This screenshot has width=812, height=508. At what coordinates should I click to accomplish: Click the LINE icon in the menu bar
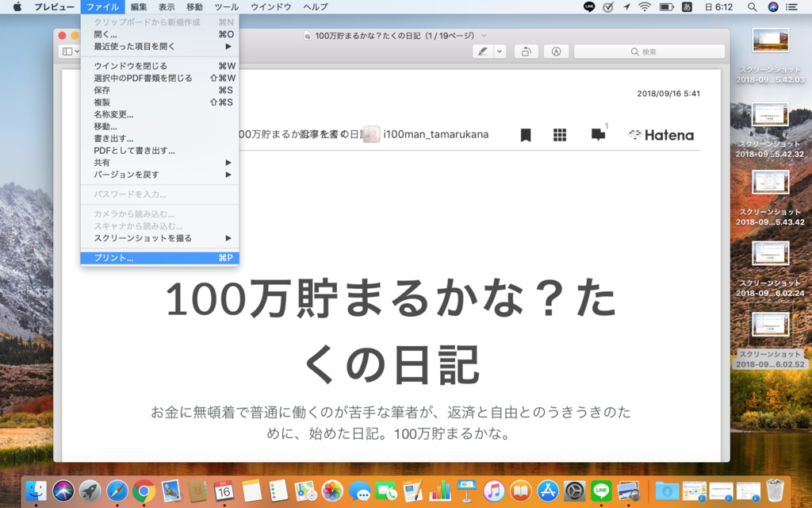point(588,7)
